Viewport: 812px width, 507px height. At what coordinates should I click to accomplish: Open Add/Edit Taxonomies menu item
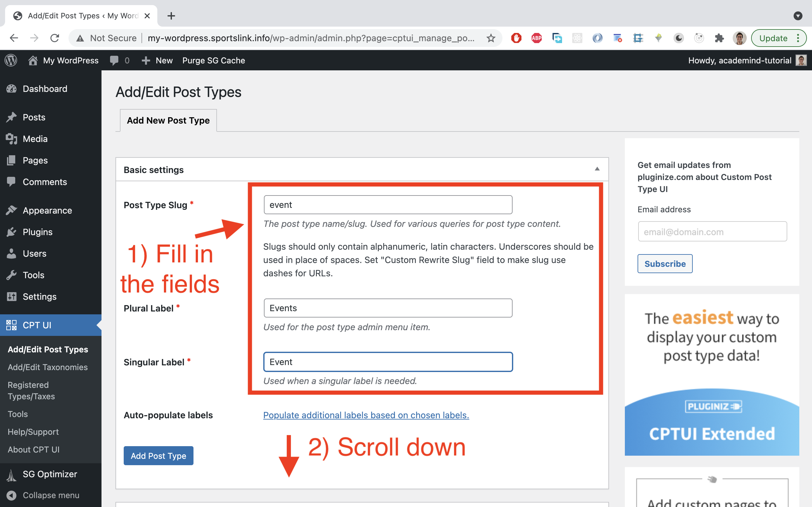click(x=48, y=367)
